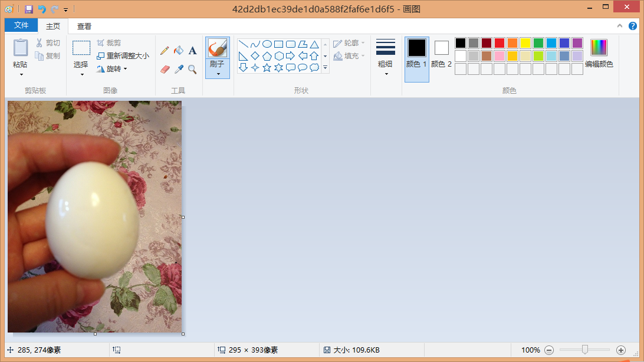The height and width of the screenshot is (362, 644).
Task: Pick the purple color swatch
Action: (577, 42)
